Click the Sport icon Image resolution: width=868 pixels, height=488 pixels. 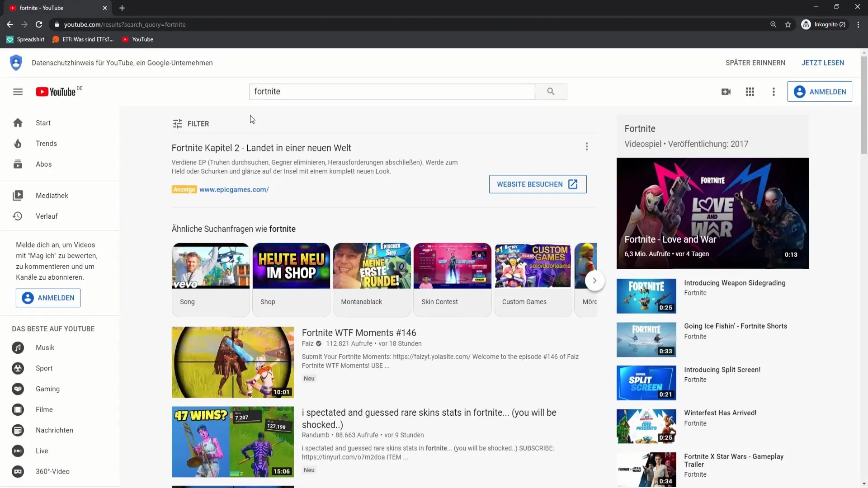pyautogui.click(x=18, y=368)
